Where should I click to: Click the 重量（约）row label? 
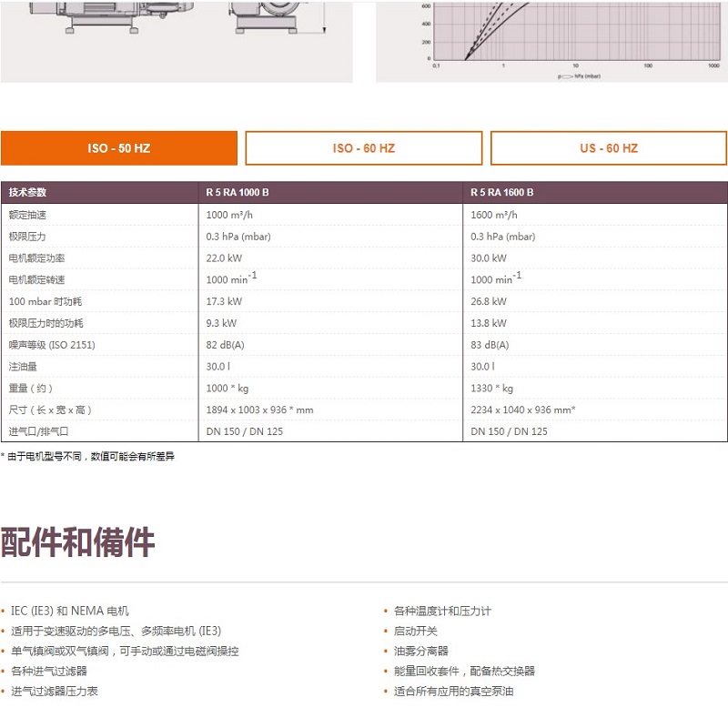click(31, 389)
